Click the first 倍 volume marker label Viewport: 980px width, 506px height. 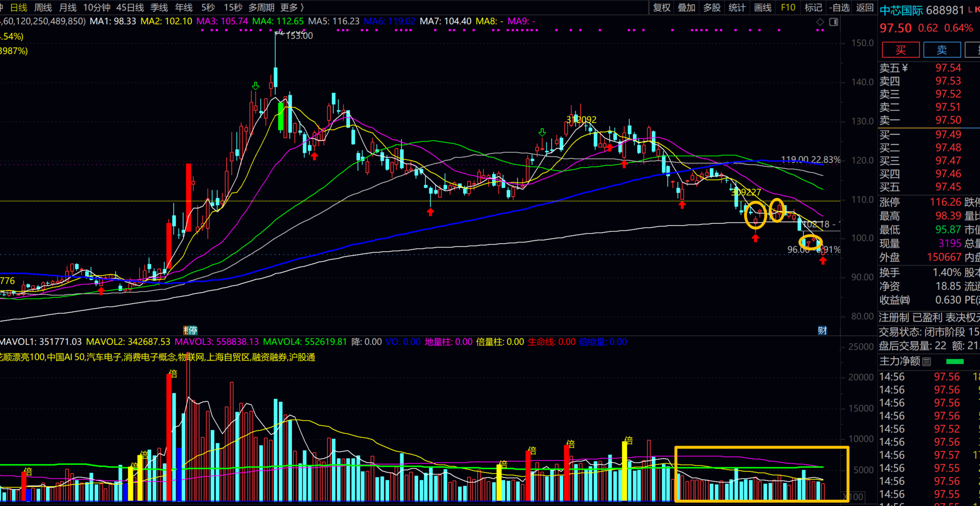[x=28, y=471]
